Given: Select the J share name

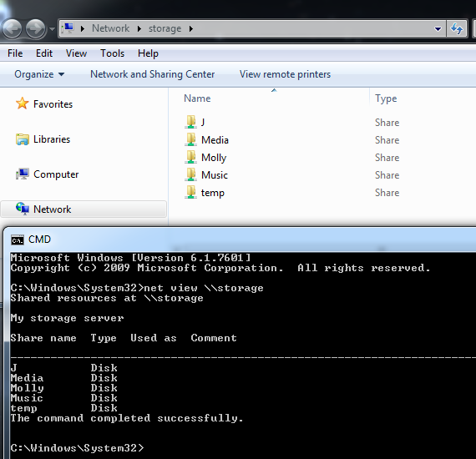Looking at the screenshot, I should (203, 122).
